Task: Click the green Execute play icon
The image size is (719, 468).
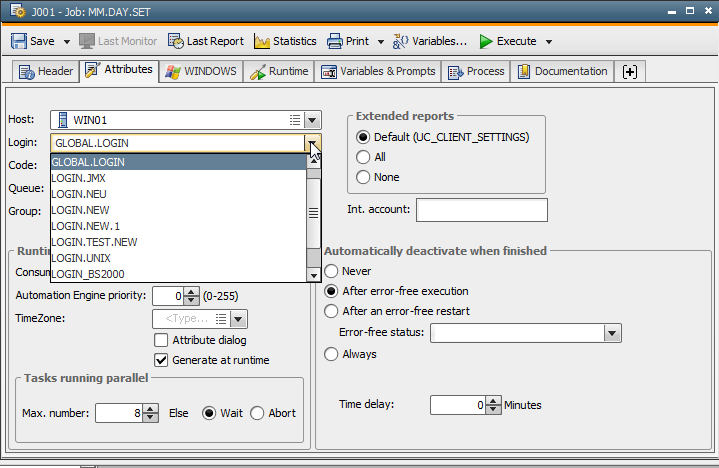Action: point(485,41)
